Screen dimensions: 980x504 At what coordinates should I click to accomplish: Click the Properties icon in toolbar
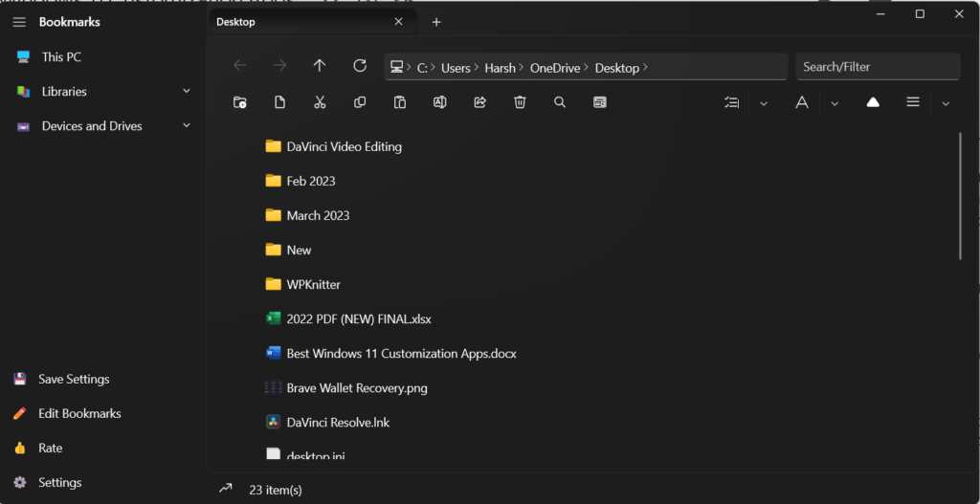click(600, 102)
